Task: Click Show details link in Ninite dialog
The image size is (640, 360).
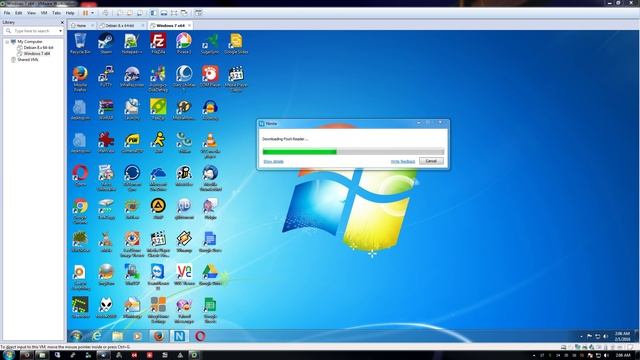Action: pyautogui.click(x=273, y=162)
